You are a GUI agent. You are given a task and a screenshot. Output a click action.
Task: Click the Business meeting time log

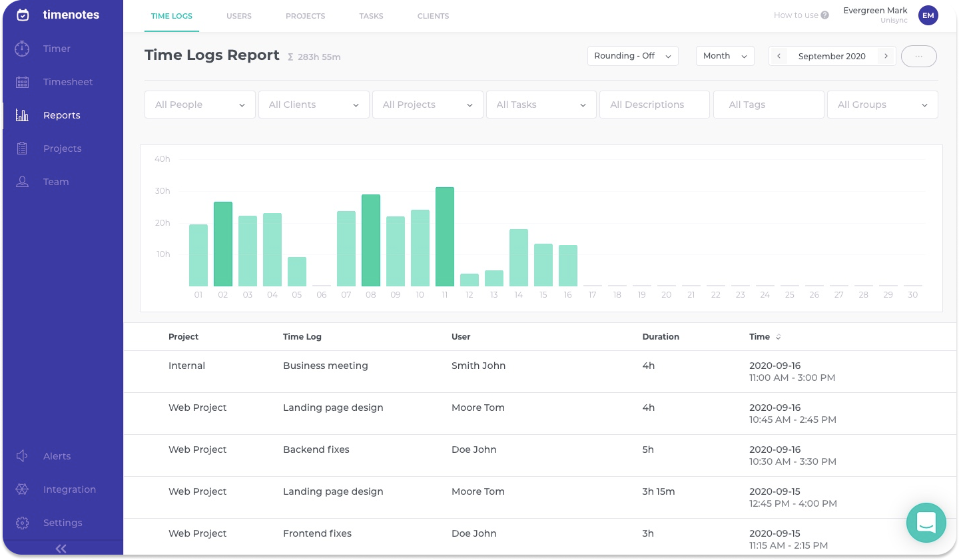click(326, 366)
